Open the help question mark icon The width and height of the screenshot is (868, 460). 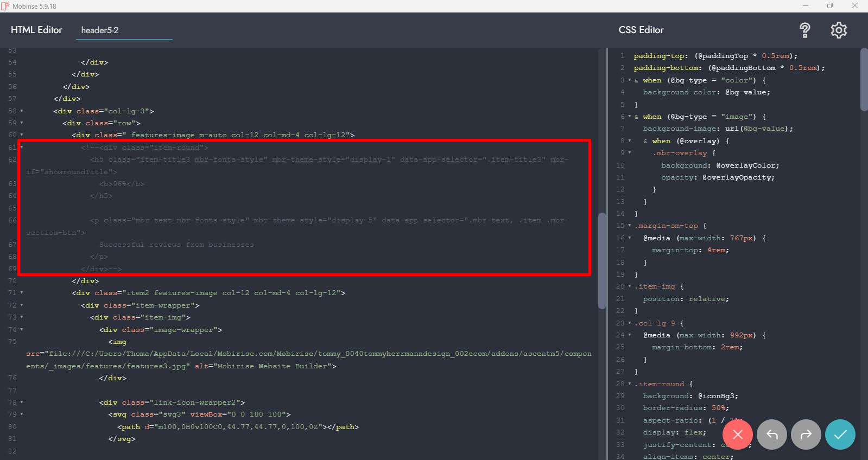point(804,30)
